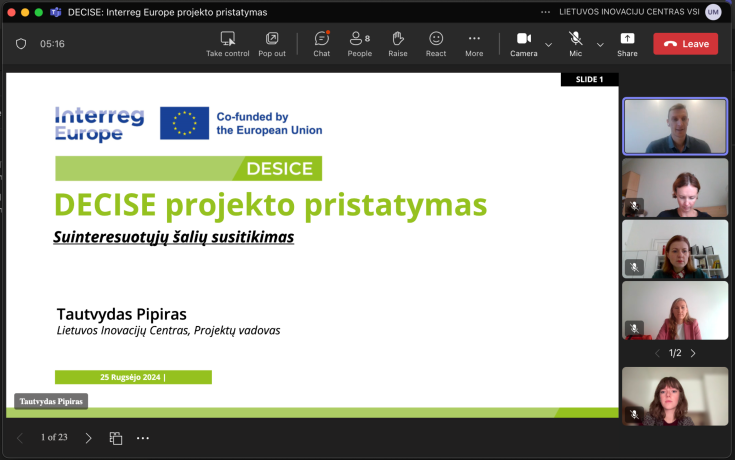Open slide viewer more options ellipsis

pyautogui.click(x=143, y=438)
